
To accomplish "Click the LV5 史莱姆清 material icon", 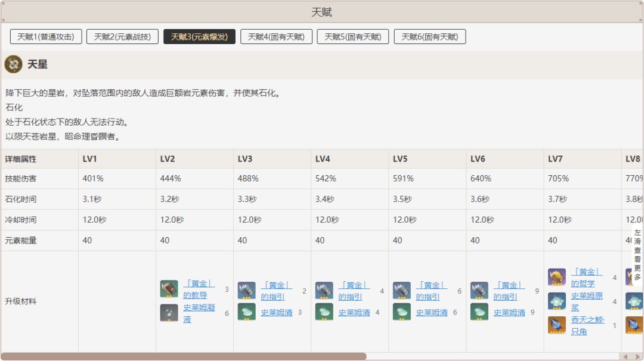I will 402,312.
